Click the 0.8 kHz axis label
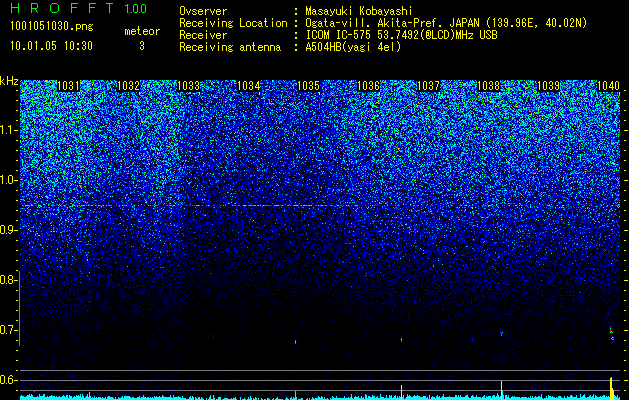The image size is (629, 400). click(x=8, y=280)
